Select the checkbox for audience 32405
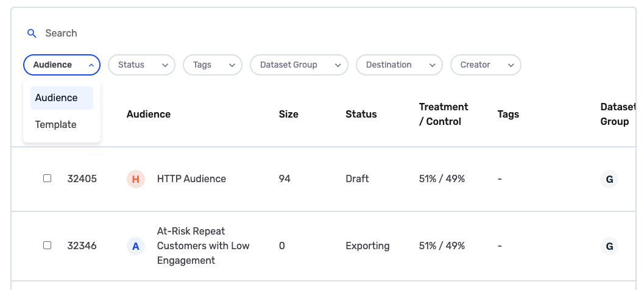This screenshot has width=644, height=290. [x=48, y=179]
